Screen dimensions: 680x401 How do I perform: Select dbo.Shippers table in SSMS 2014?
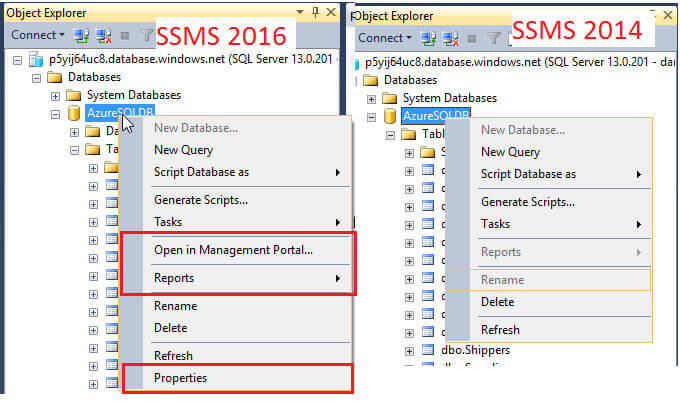[475, 350]
